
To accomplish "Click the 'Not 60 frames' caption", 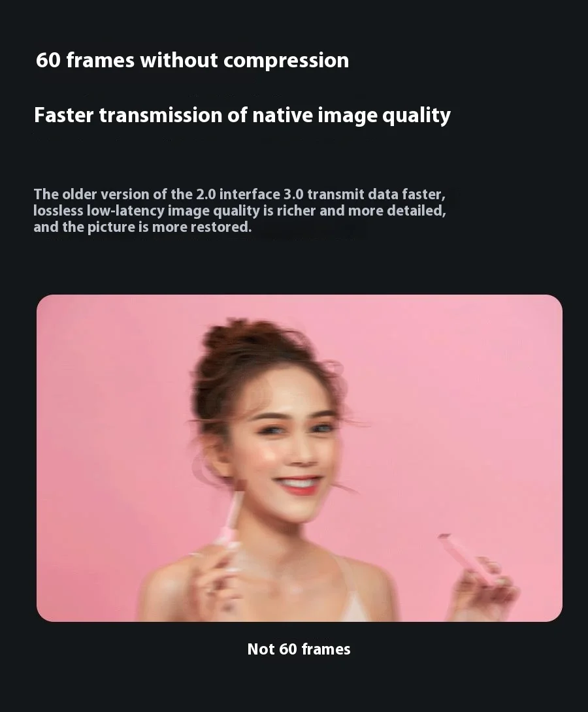I will pyautogui.click(x=299, y=649).
